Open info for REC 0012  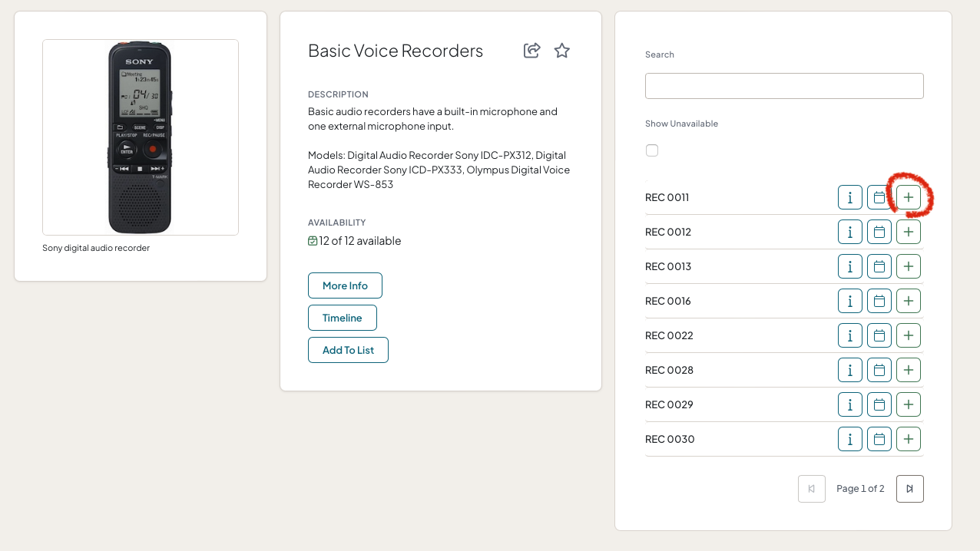[x=850, y=232]
